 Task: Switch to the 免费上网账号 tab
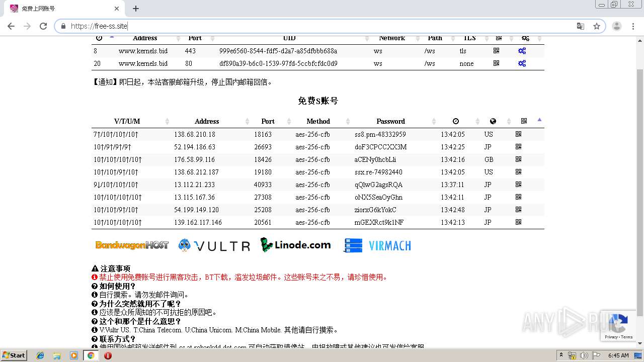(x=63, y=9)
